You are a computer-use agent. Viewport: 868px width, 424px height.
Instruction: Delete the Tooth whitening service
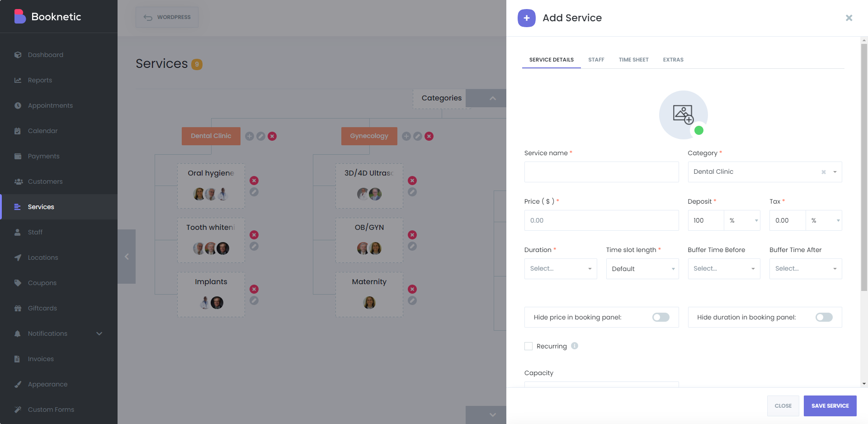(x=254, y=235)
